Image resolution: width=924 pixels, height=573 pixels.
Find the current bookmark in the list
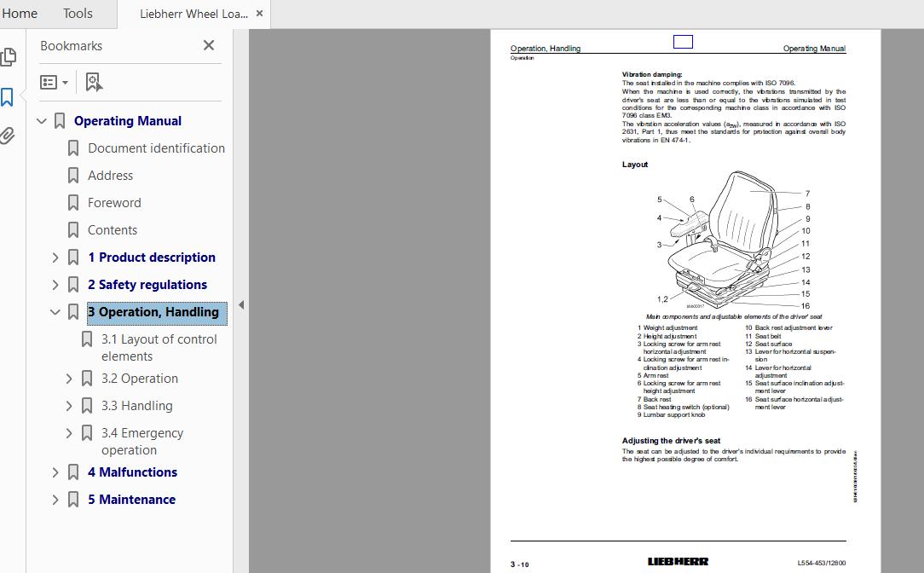point(92,81)
